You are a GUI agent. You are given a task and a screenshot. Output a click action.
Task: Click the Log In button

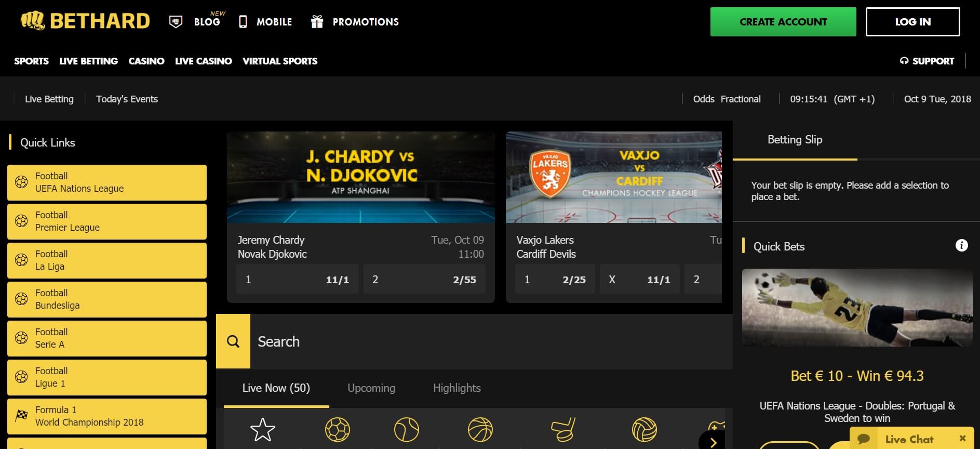pos(912,22)
